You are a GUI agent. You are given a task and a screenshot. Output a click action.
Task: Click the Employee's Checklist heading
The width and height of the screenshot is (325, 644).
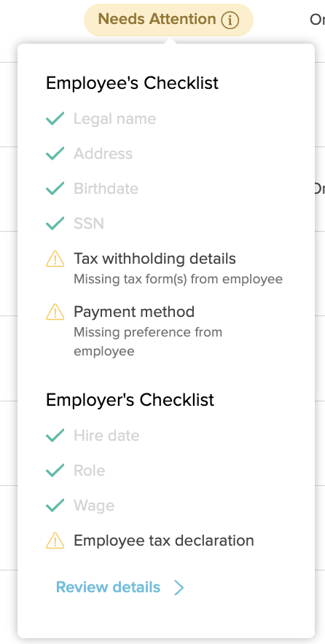pyautogui.click(x=132, y=83)
